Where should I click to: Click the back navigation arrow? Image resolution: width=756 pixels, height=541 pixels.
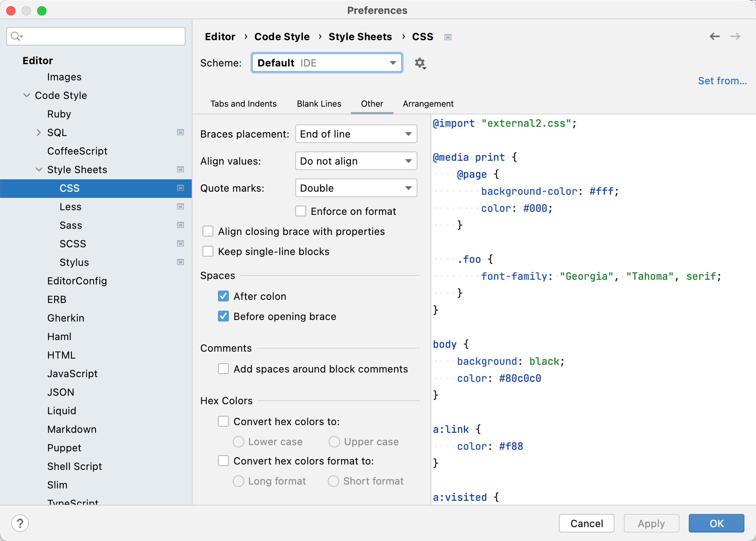pyautogui.click(x=714, y=36)
